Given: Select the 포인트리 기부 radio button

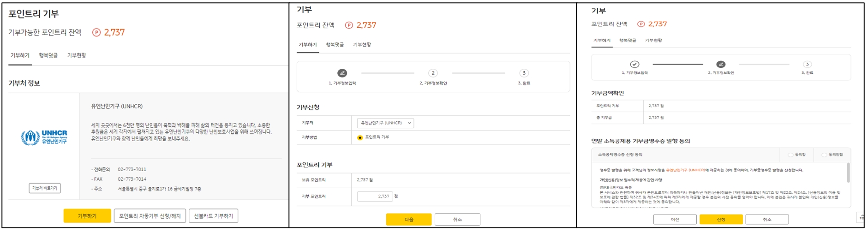Looking at the screenshot, I should (360, 137).
